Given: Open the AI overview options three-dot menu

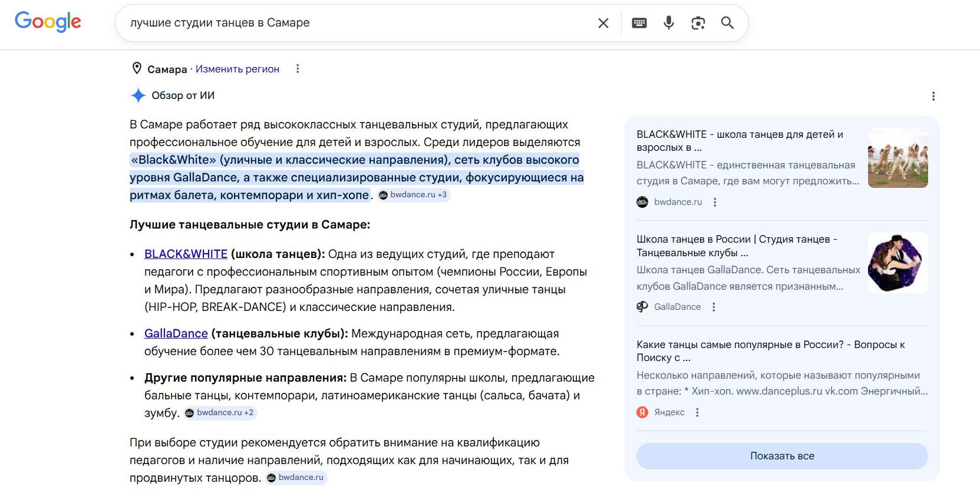Looking at the screenshot, I should click(933, 96).
